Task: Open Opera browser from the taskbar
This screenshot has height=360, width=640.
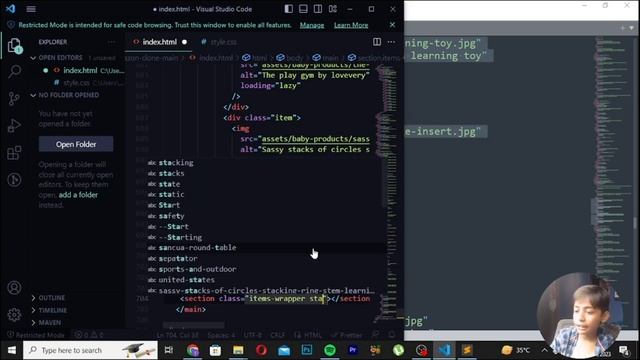Action: 261,350
